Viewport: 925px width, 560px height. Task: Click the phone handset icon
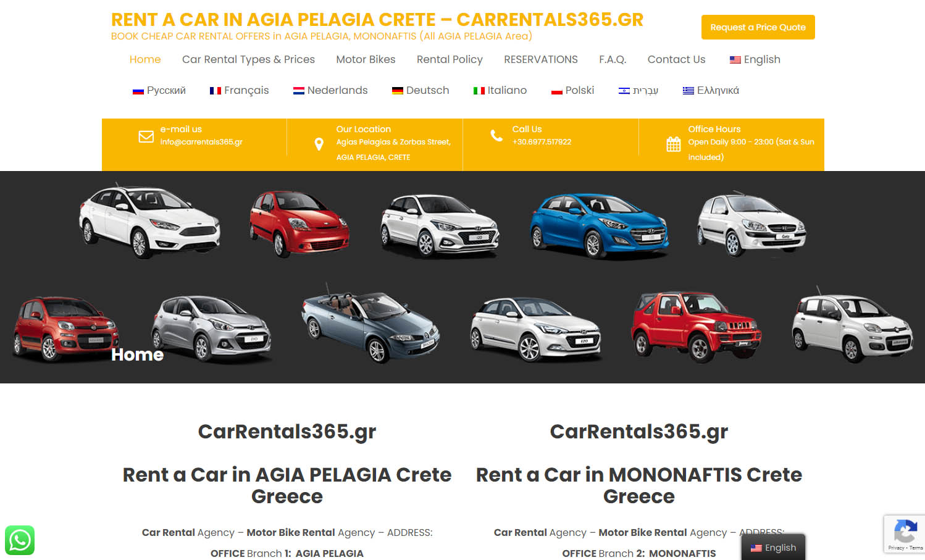click(x=496, y=136)
